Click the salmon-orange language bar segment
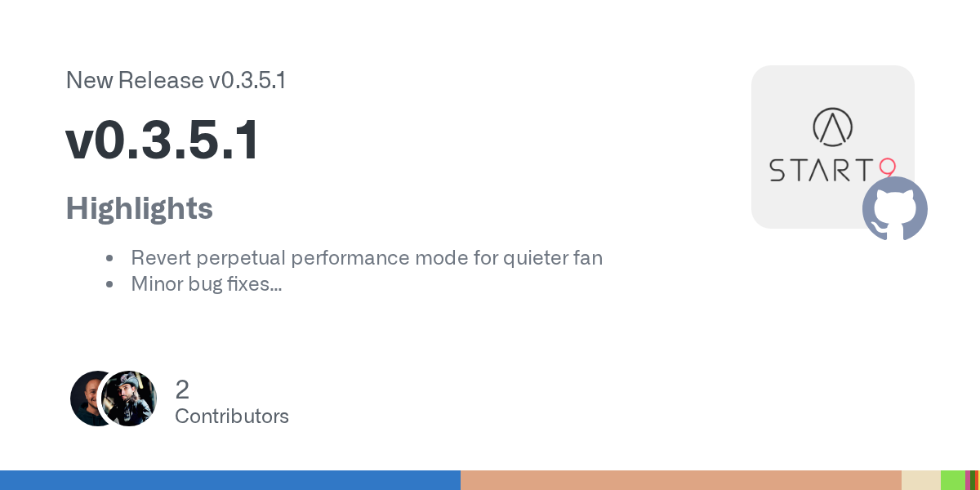Image resolution: width=980 pixels, height=490 pixels. (x=681, y=480)
